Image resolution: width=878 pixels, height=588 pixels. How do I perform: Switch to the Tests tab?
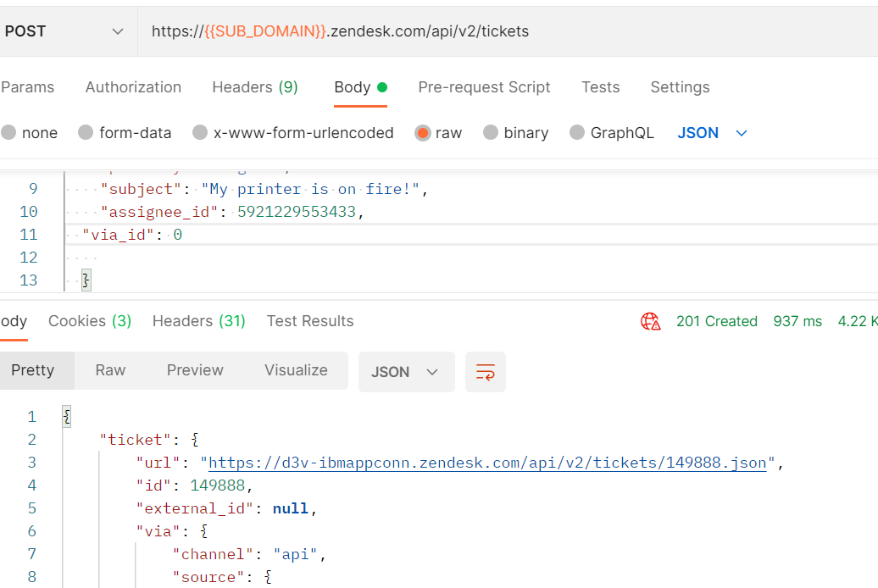(600, 87)
